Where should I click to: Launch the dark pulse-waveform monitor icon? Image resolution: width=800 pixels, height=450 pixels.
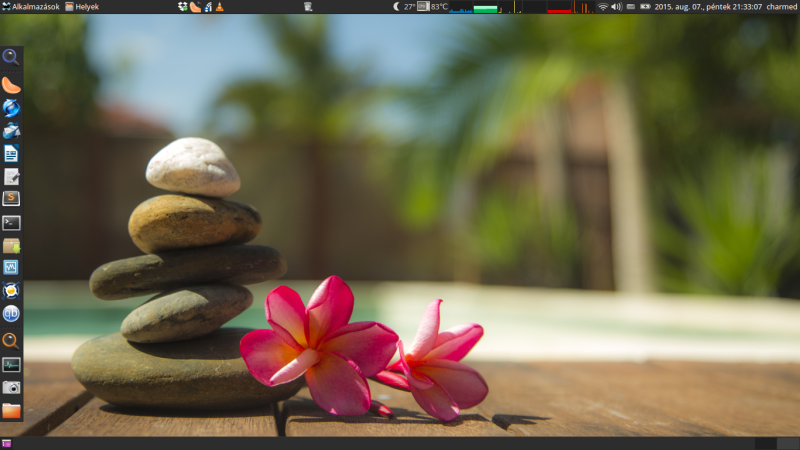(11, 364)
